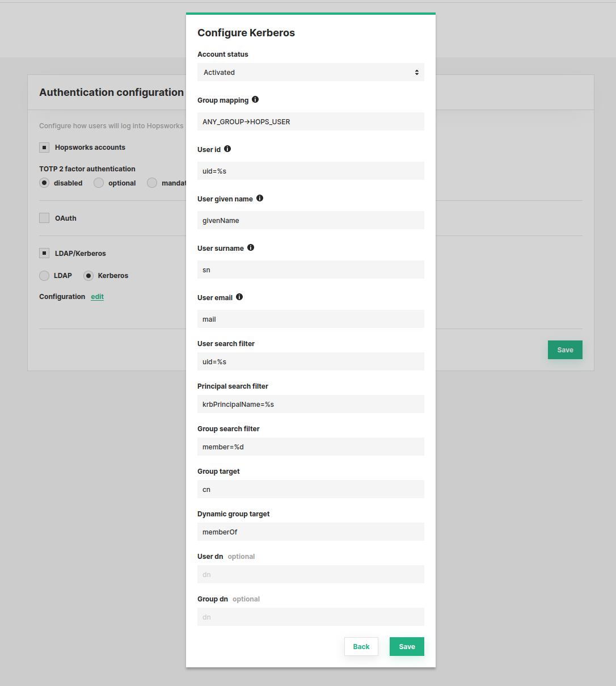Image resolution: width=616 pixels, height=686 pixels.
Task: Save the Kerberos configuration
Action: tap(407, 646)
